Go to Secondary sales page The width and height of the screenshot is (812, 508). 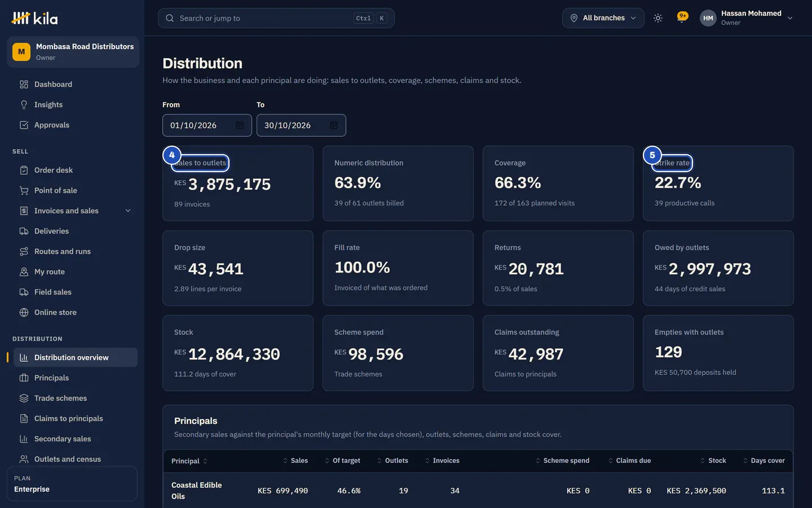[x=76, y=439]
